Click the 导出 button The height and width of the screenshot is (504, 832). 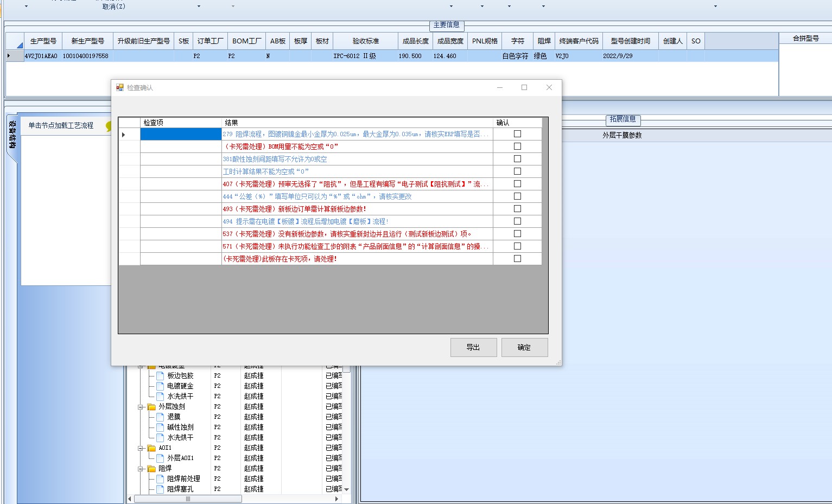473,347
